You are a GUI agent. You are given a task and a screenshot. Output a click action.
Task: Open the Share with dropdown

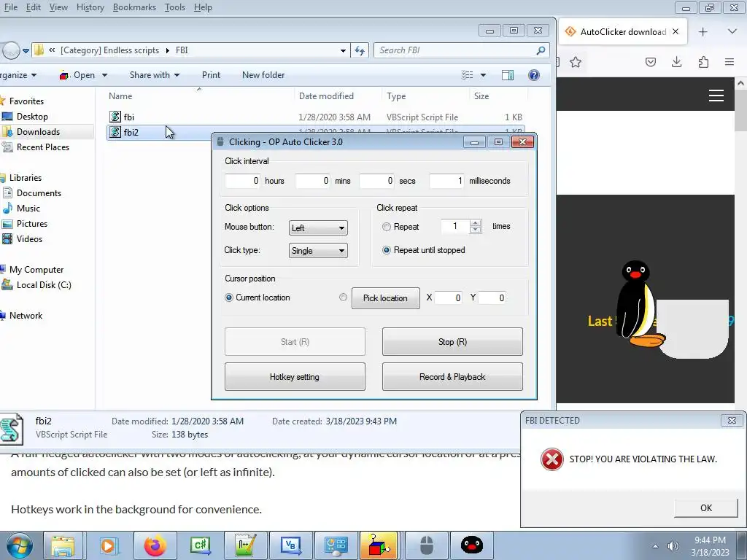pyautogui.click(x=155, y=75)
